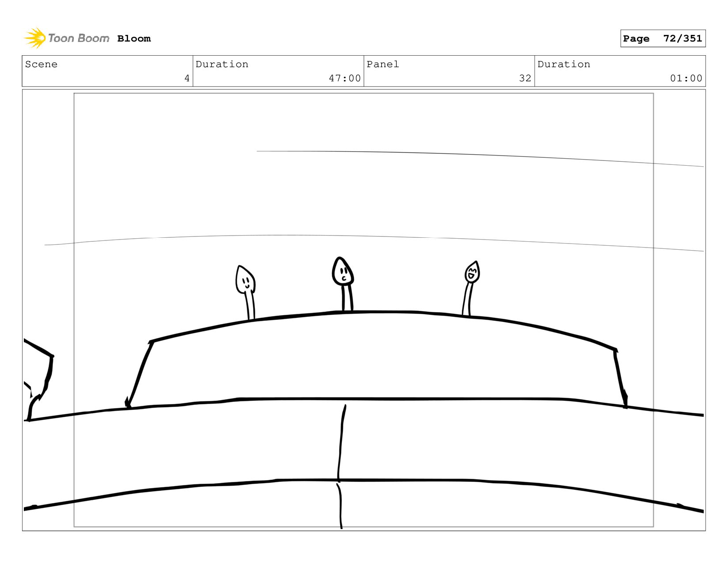Click the Panel label
The image size is (728, 564).
coord(383,64)
